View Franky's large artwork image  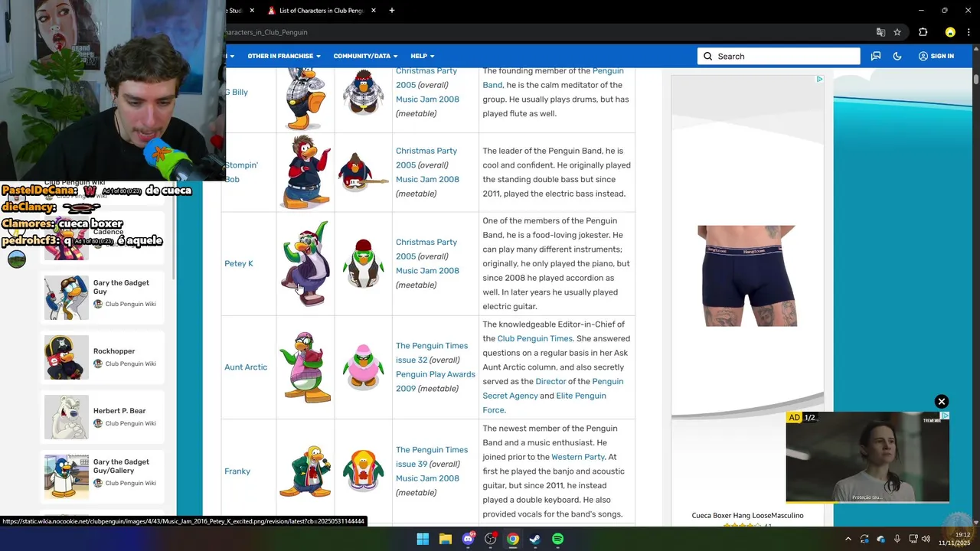305,471
